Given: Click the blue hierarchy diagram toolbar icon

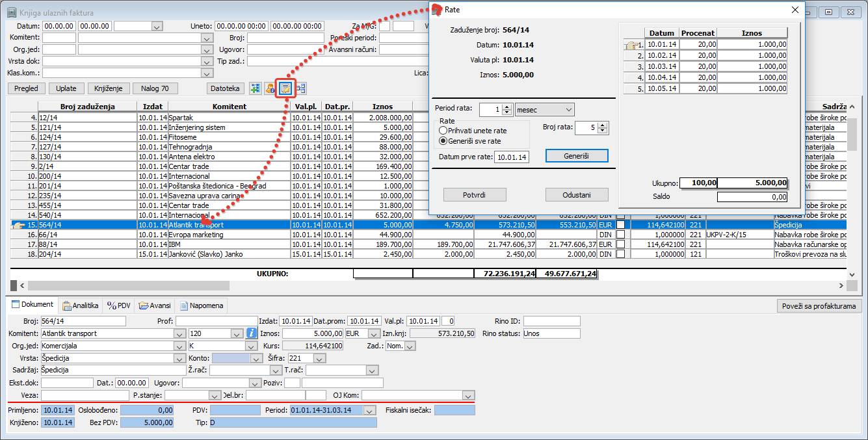Looking at the screenshot, I should (302, 88).
